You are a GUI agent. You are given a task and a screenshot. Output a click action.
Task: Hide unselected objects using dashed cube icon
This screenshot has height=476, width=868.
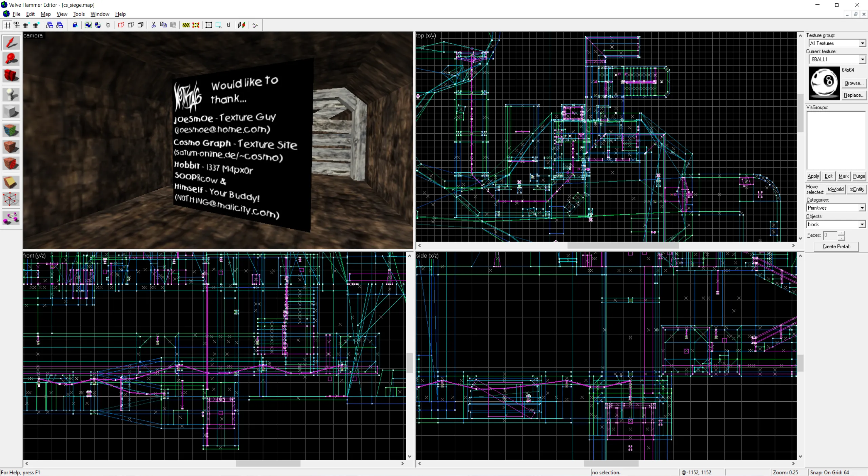(x=131, y=25)
